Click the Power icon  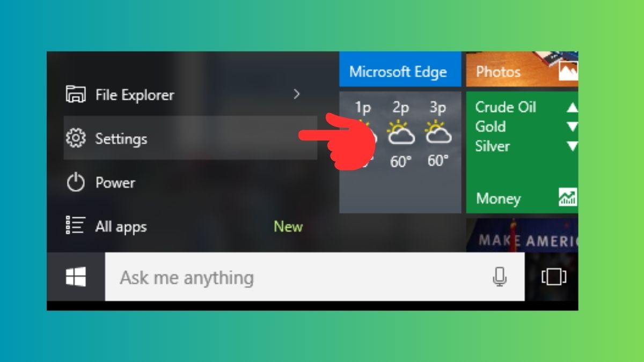click(76, 183)
